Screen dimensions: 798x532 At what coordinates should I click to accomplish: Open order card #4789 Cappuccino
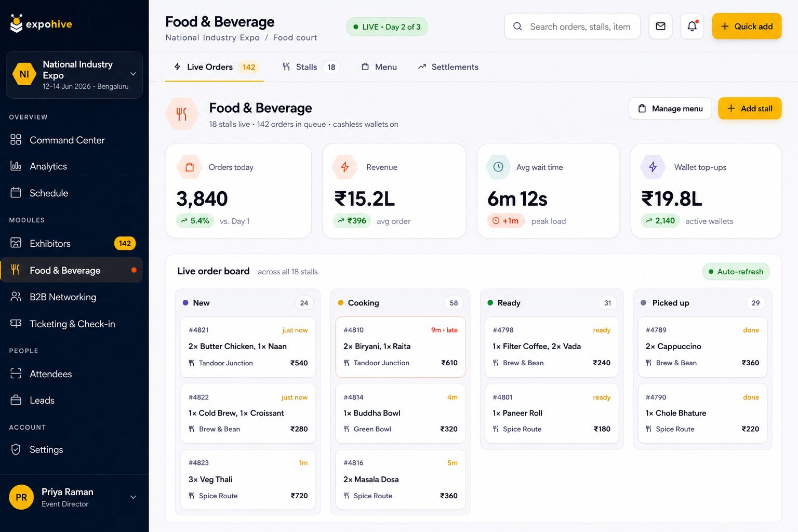coord(702,347)
